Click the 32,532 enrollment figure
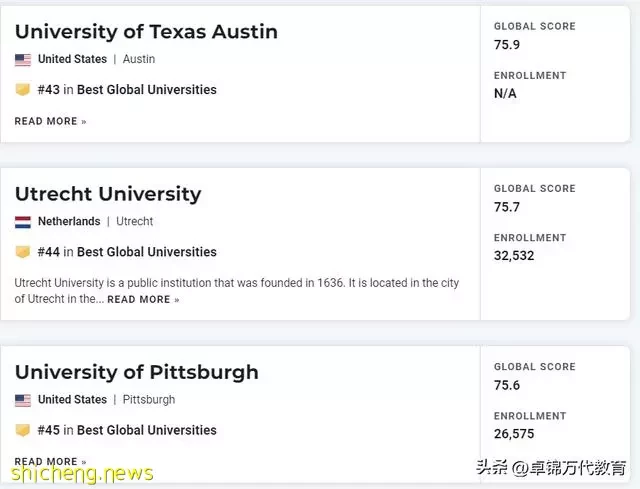Viewport: 640px width, 489px height. pyautogui.click(x=514, y=256)
